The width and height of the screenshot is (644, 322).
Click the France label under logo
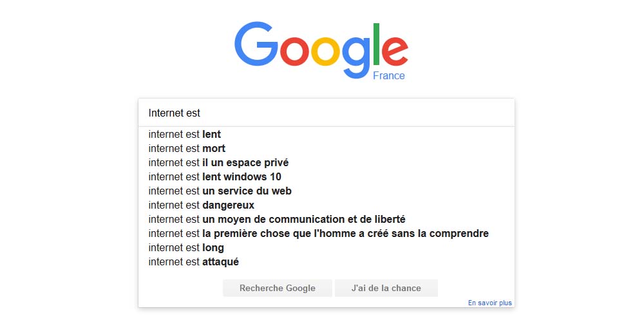pyautogui.click(x=388, y=75)
